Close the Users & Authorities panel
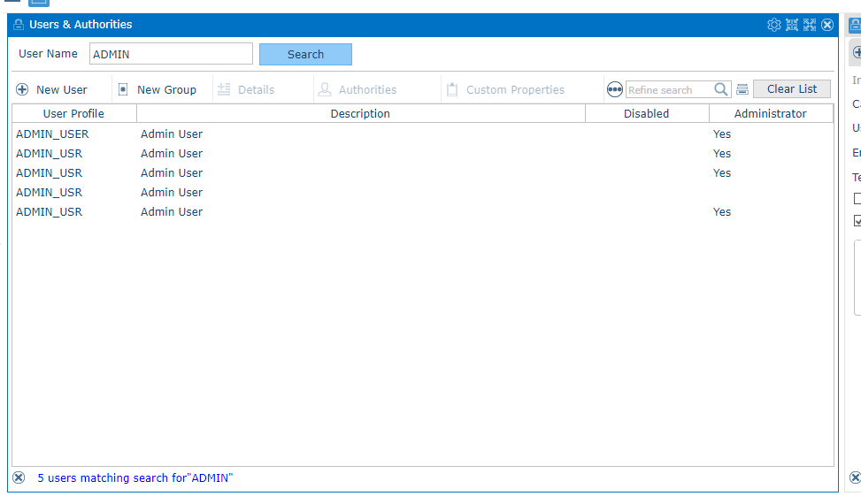861x504 pixels. pos(827,25)
